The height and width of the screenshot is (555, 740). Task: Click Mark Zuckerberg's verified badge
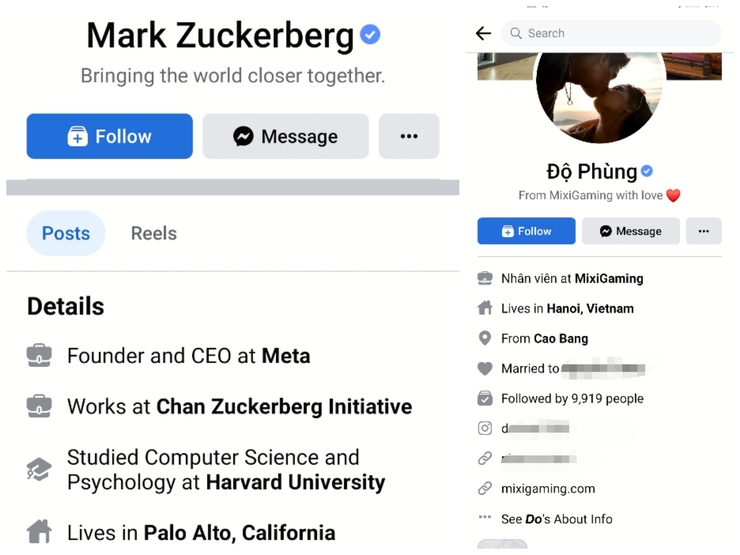point(370,35)
